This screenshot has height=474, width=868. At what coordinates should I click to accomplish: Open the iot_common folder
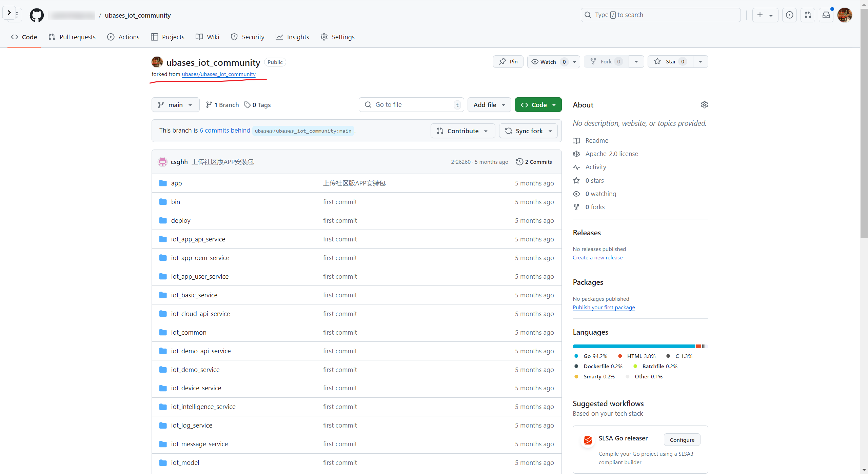tap(189, 332)
